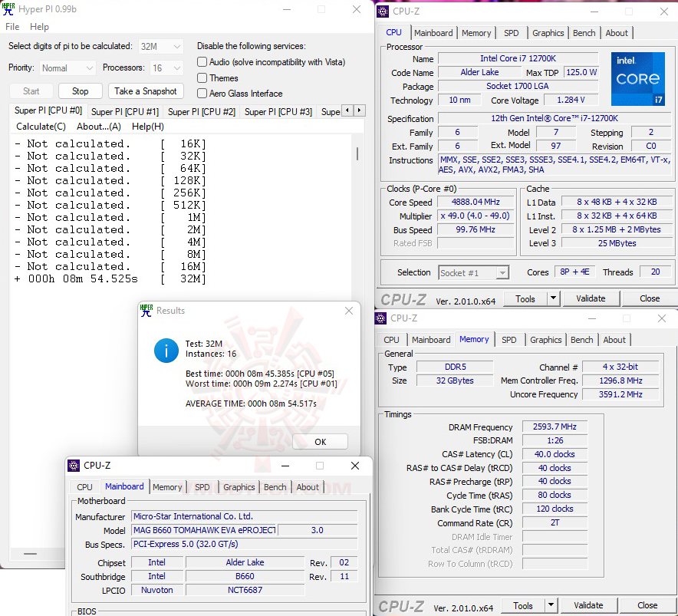Screen dimensions: 678x616
Task: Expand Tools dropdown arrow in Memory window
Action: click(x=551, y=605)
